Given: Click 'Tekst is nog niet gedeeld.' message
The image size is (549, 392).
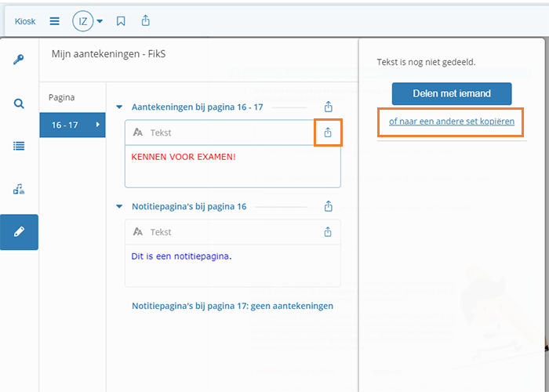Looking at the screenshot, I should [426, 62].
